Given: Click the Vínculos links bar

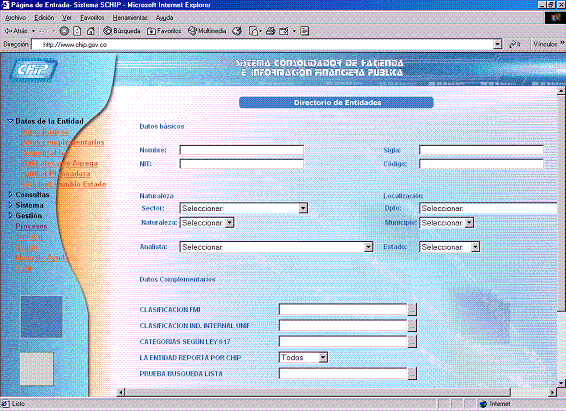Looking at the screenshot, I should point(545,44).
